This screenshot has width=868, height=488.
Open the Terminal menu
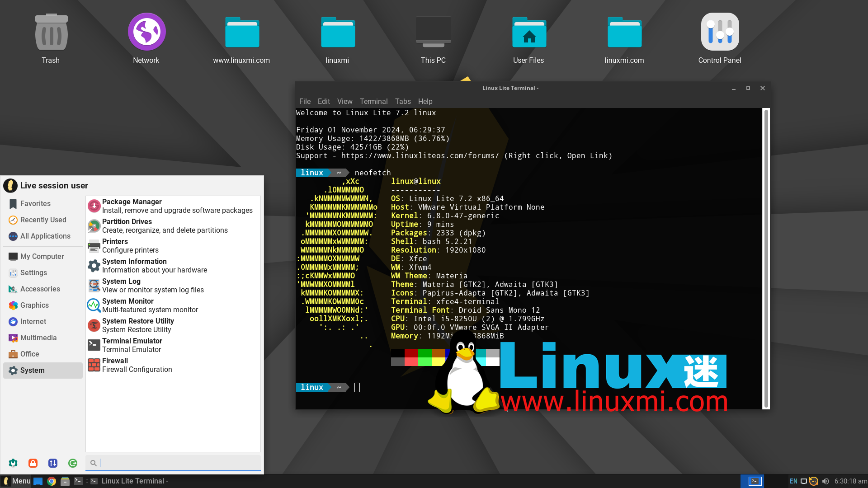click(373, 102)
